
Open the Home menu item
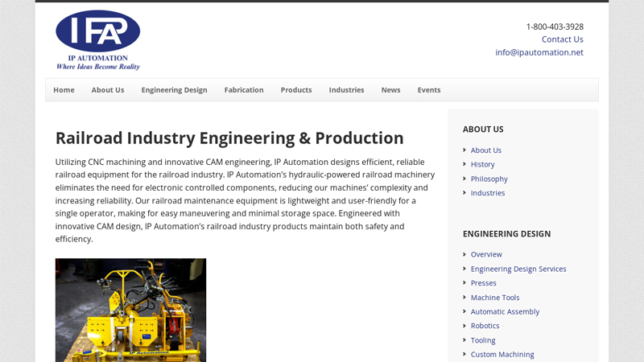tap(64, 90)
